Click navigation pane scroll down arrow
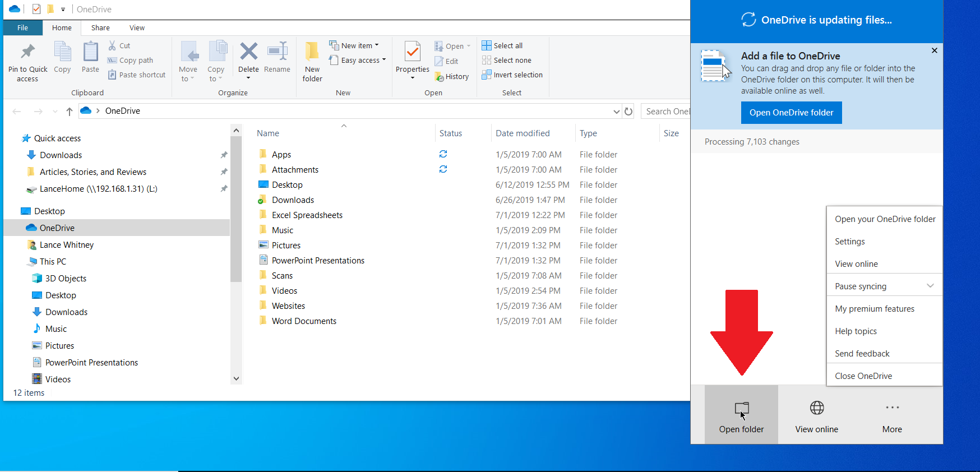Screen dimensions: 980x472 (236, 378)
